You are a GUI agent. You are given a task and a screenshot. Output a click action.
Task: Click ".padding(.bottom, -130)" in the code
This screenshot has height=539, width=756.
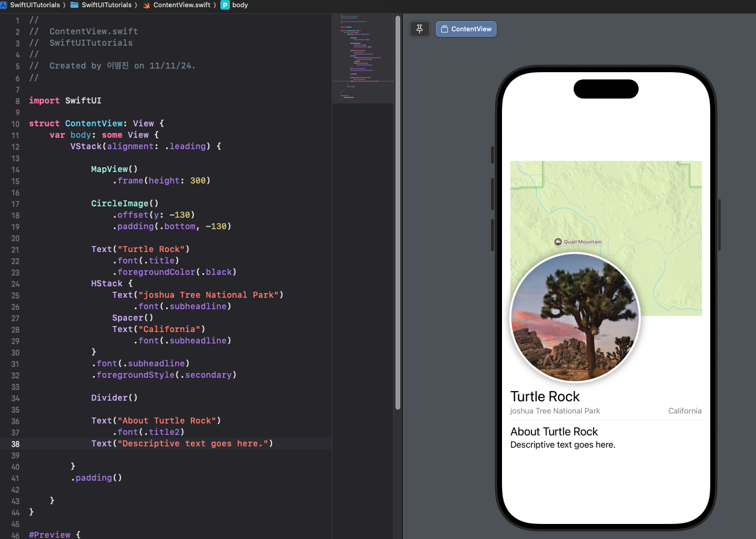pyautogui.click(x=172, y=226)
